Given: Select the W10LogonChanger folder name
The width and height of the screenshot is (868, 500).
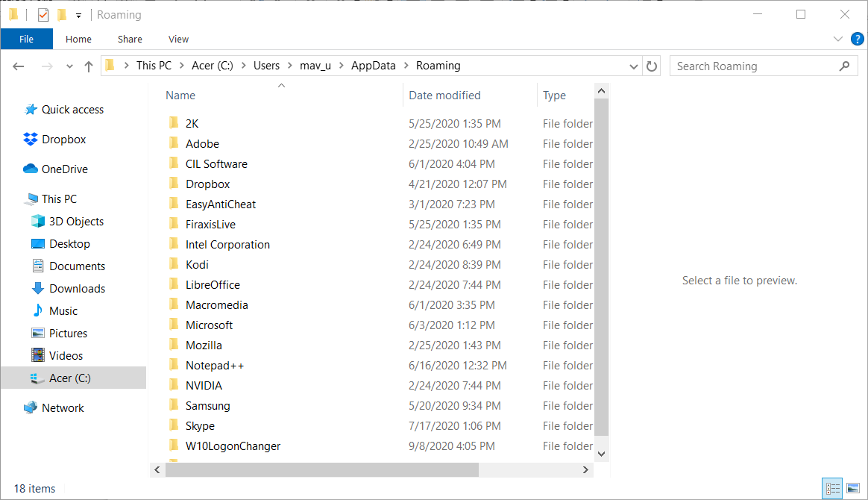Looking at the screenshot, I should click(233, 446).
